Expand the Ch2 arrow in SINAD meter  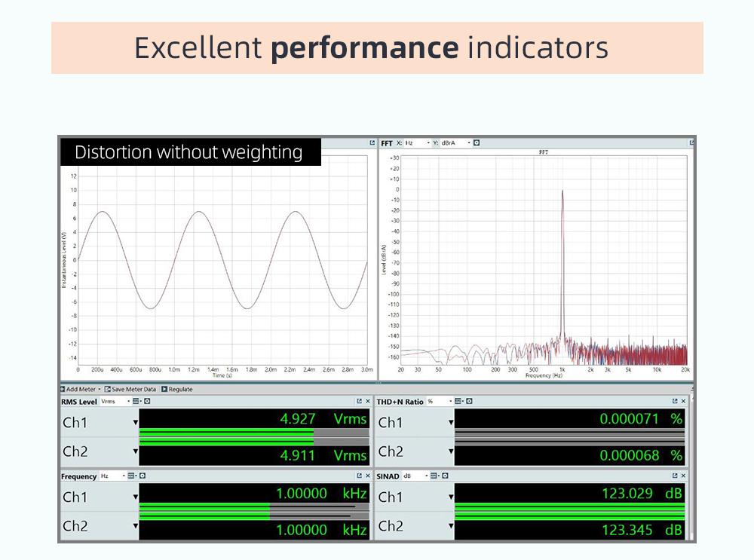(x=451, y=526)
